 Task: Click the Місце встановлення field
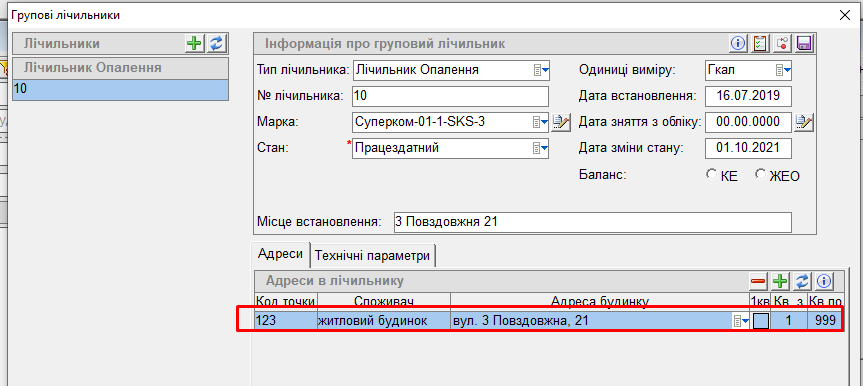[x=593, y=222]
